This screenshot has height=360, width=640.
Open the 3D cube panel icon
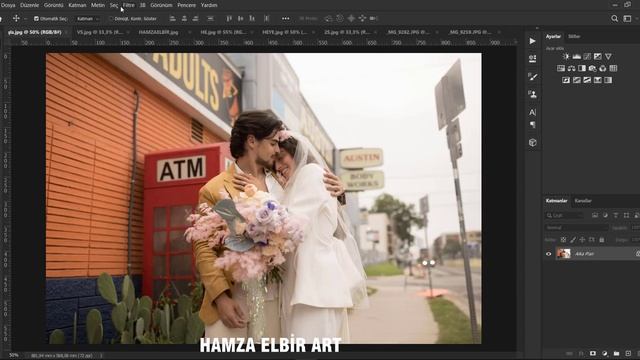click(x=532, y=142)
